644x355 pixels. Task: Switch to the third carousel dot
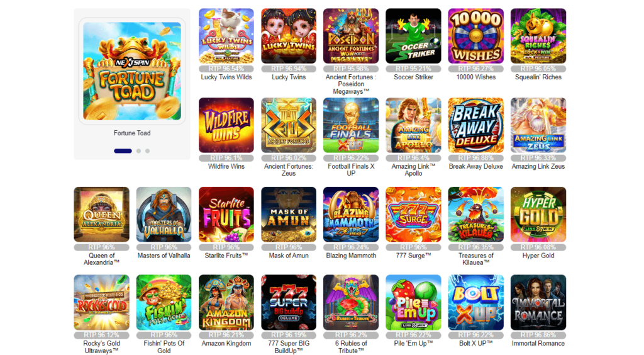[x=147, y=151]
